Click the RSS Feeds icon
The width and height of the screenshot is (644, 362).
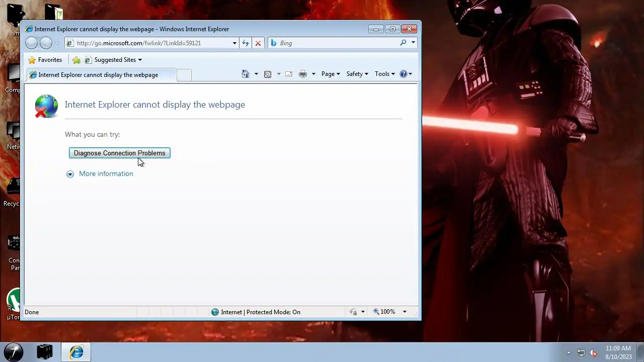point(268,74)
